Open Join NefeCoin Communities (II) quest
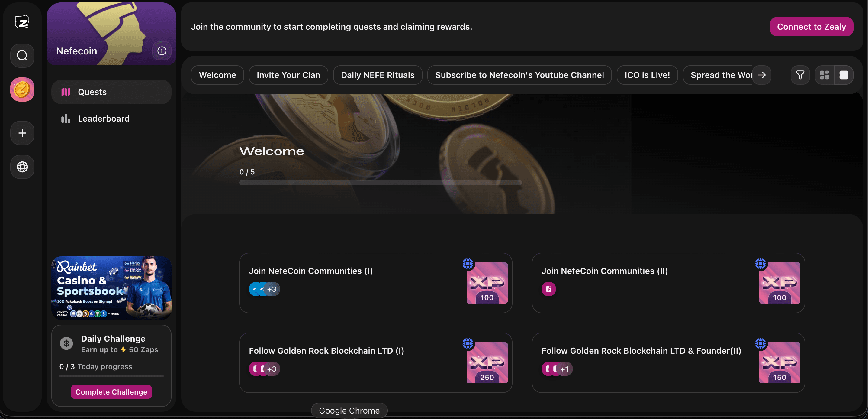This screenshot has height=419, width=868. [668, 283]
